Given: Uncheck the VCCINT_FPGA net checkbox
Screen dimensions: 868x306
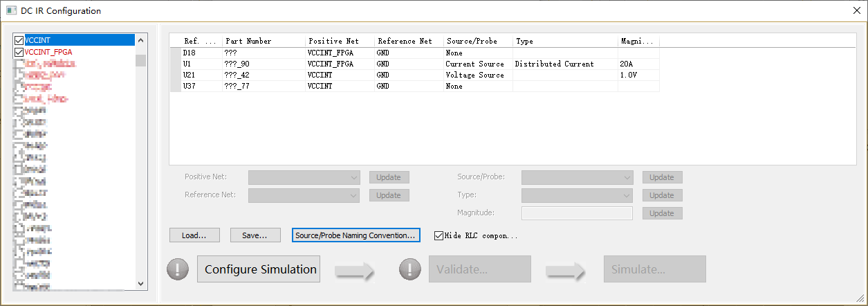Looking at the screenshot, I should click(x=19, y=52).
